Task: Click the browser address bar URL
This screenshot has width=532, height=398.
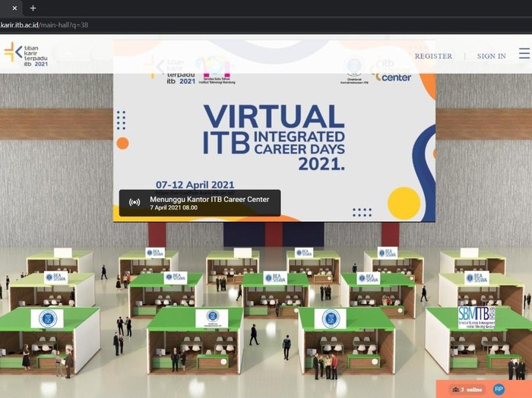Action: tap(44, 25)
